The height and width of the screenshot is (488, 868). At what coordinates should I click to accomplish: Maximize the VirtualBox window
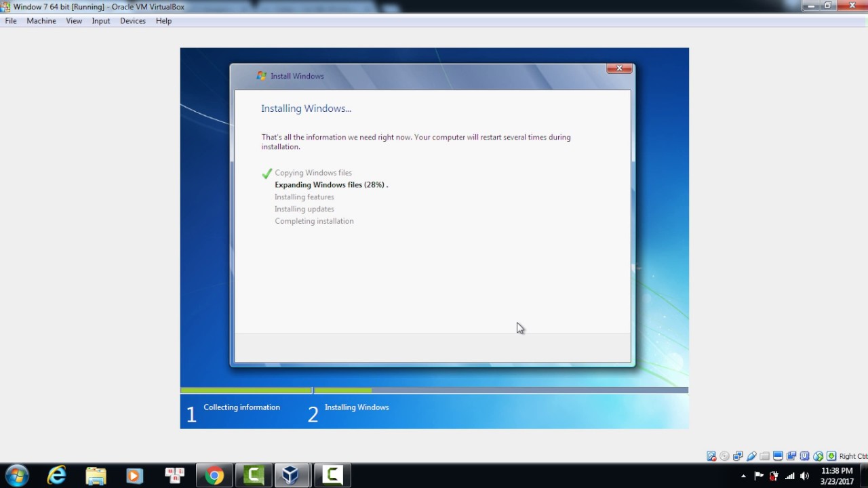[828, 5]
